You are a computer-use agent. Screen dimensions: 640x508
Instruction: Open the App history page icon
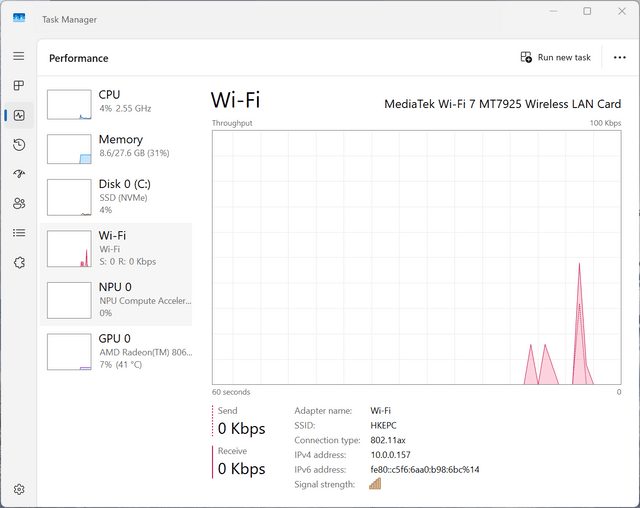tap(19, 145)
